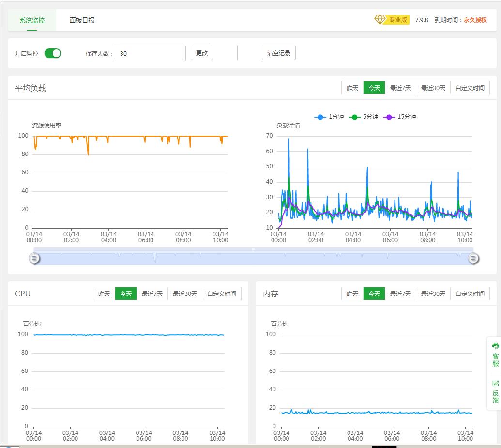Open the 反馈 feedback pencil icon
This screenshot has height=448, width=501.
495,384
